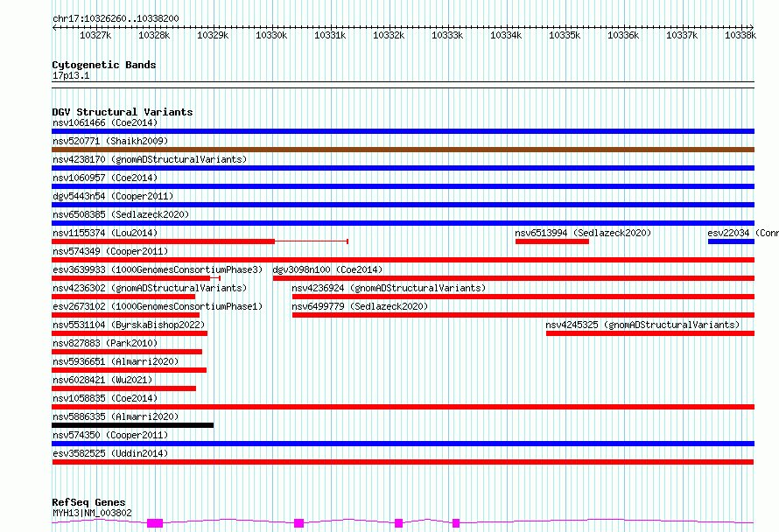Click nsv4236302 gnomADStructuralVariants label
Screen dimensions: 779x532
coord(150,288)
